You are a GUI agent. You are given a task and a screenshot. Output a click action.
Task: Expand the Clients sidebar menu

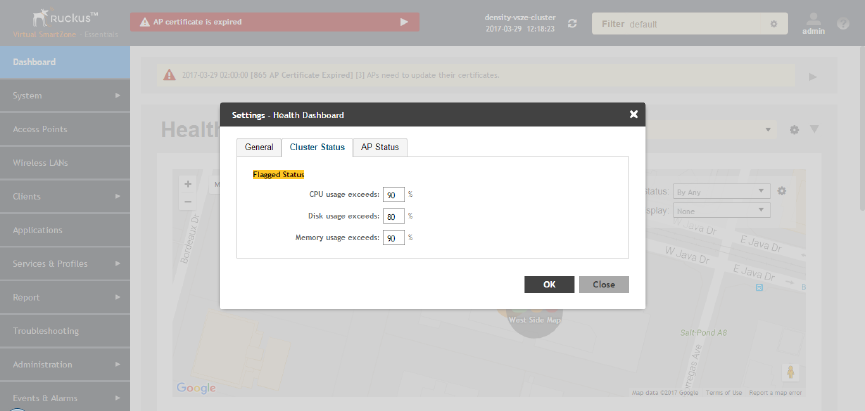(65, 196)
